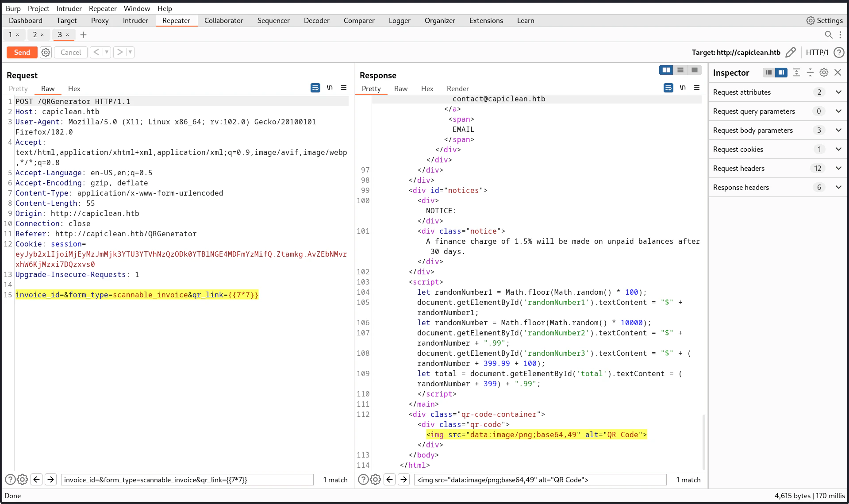Focus the Response search field
Screen dimensions: 849x504
[x=540, y=480]
